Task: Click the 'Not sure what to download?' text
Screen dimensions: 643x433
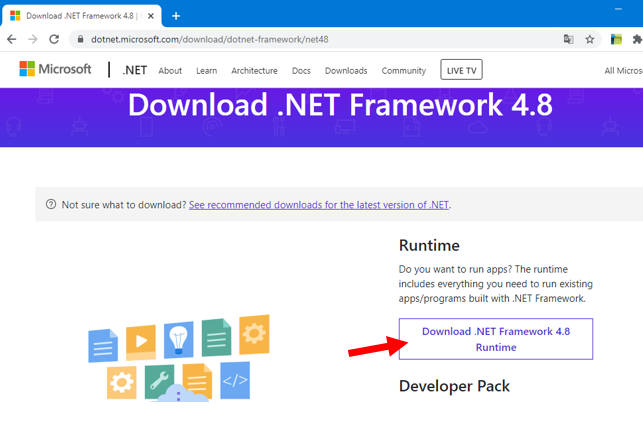Action: pos(124,205)
